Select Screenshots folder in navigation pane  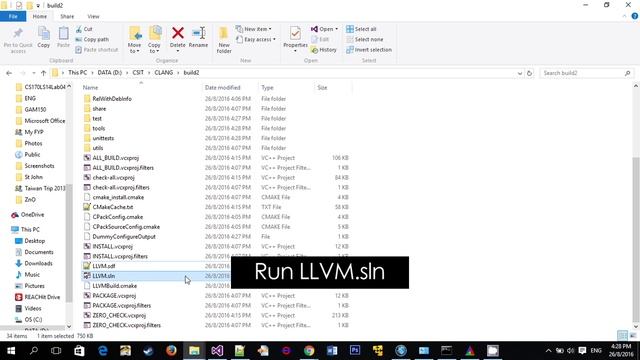point(39,166)
